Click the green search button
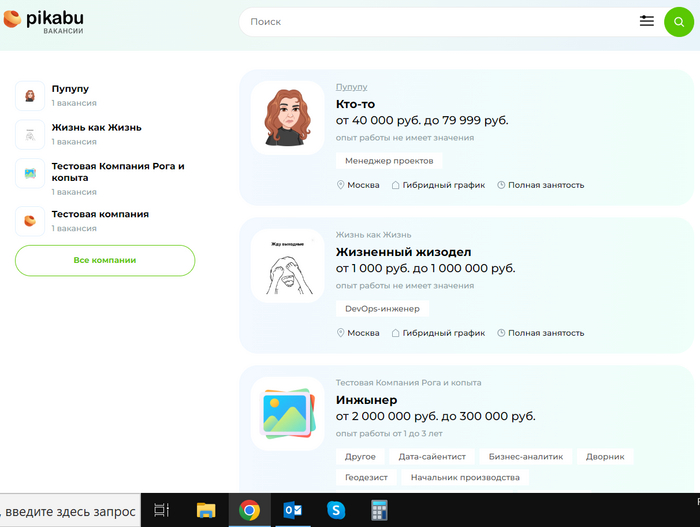700x527 pixels. (x=679, y=22)
